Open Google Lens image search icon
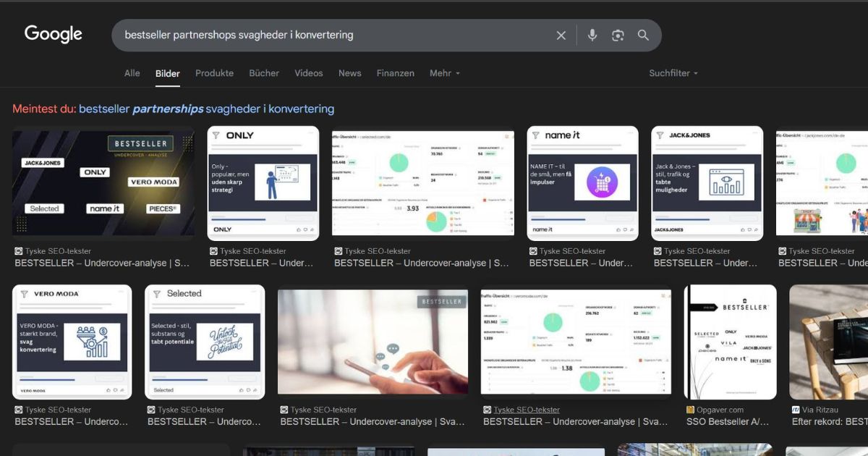 click(x=618, y=35)
